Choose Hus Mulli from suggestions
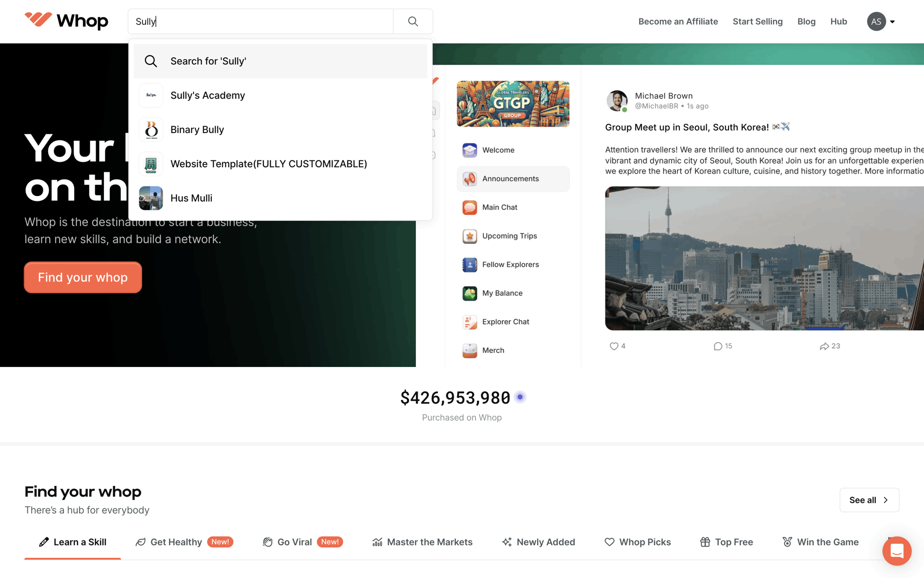The width and height of the screenshot is (924, 578). tap(281, 198)
